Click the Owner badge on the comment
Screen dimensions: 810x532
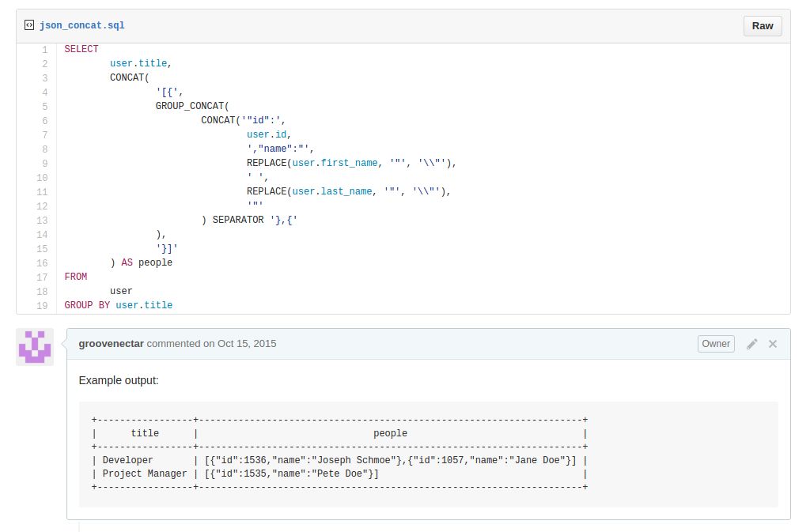pos(716,344)
